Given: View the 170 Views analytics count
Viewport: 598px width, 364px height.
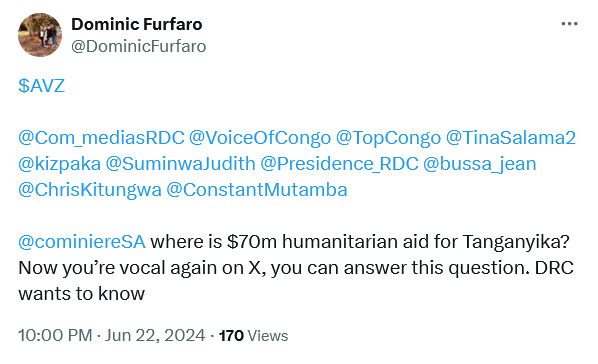Looking at the screenshot, I should pos(253,336).
